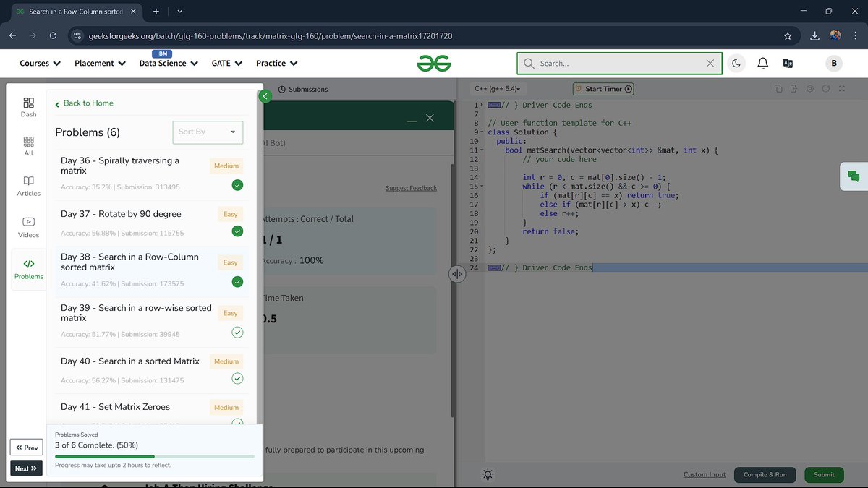Click the reset code icon

(825, 89)
